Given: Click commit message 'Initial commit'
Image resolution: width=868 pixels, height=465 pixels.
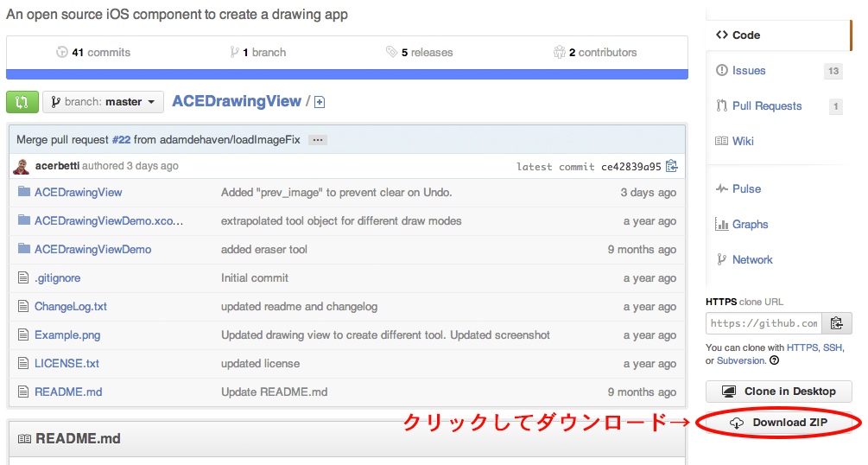Looking at the screenshot, I should pos(255,278).
